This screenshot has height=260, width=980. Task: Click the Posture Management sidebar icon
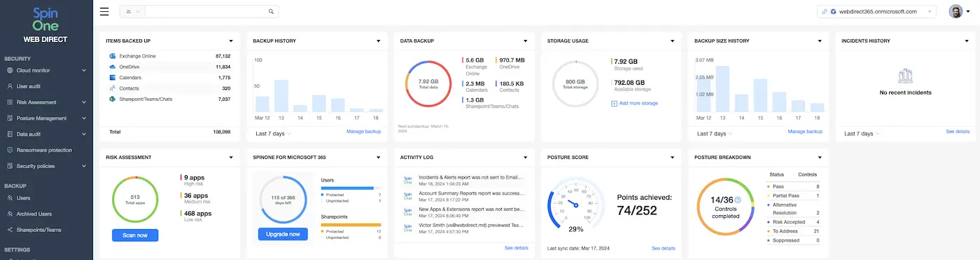tap(10, 118)
